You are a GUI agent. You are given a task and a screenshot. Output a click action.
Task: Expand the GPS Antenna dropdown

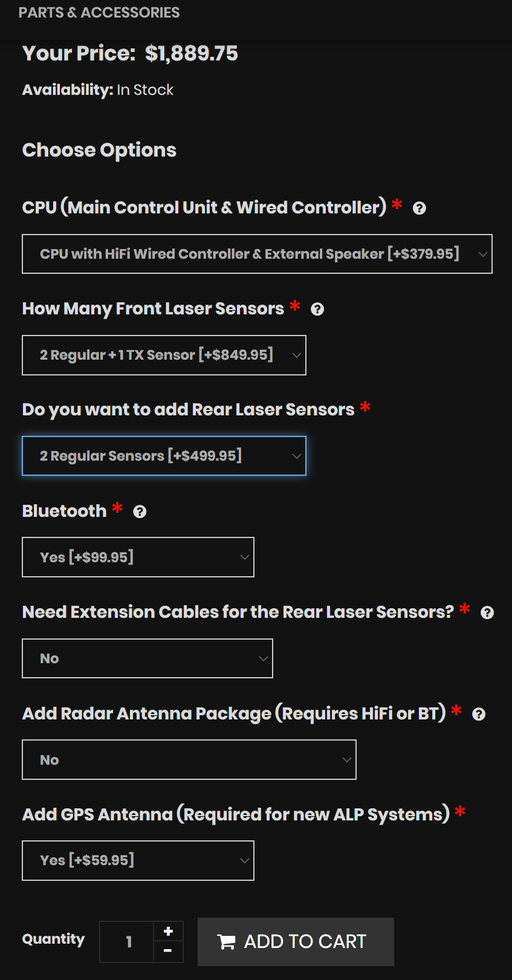pos(138,860)
